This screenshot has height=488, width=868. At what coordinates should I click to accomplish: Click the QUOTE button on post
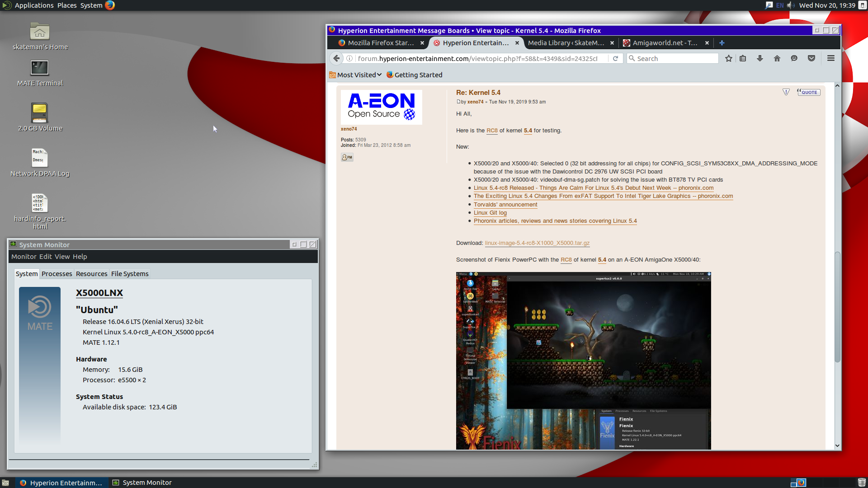[x=809, y=92]
